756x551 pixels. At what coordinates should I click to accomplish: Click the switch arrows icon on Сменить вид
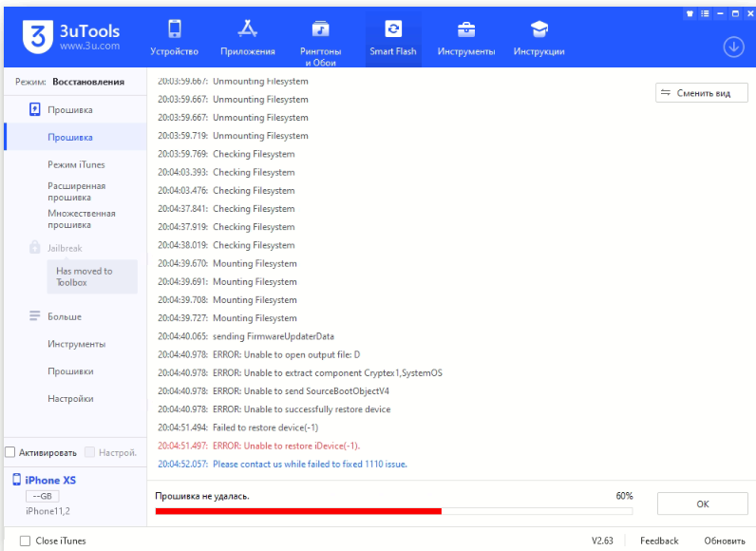point(666,92)
